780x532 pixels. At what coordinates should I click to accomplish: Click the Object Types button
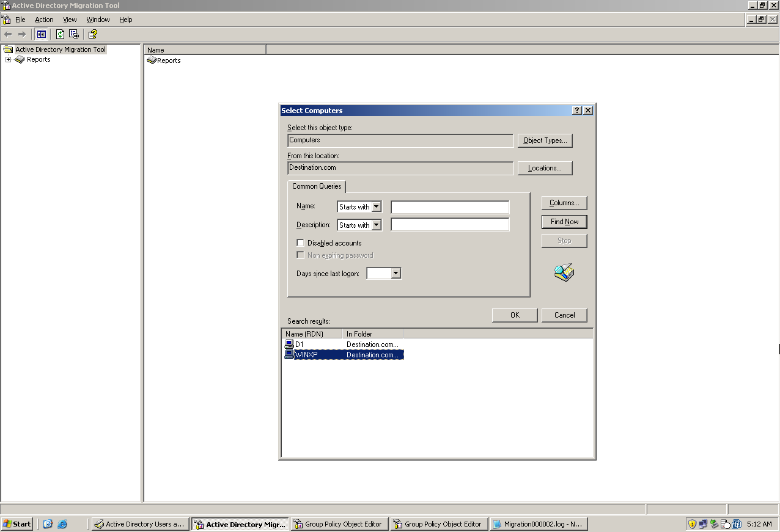pyautogui.click(x=545, y=140)
